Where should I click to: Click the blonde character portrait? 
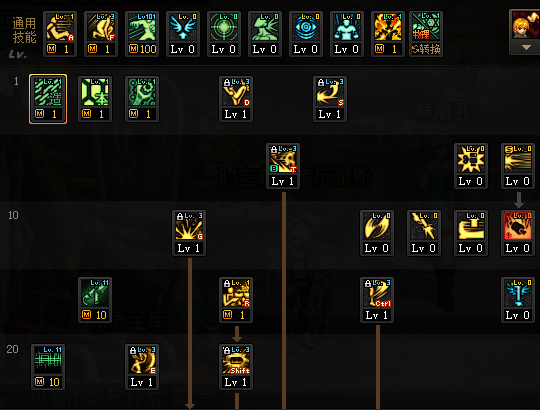click(x=526, y=25)
